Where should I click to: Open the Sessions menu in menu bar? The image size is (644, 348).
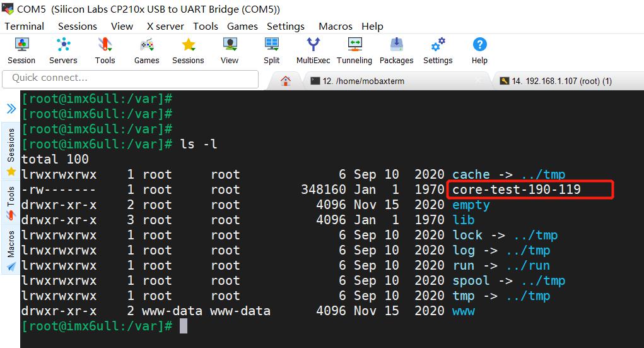click(x=78, y=27)
